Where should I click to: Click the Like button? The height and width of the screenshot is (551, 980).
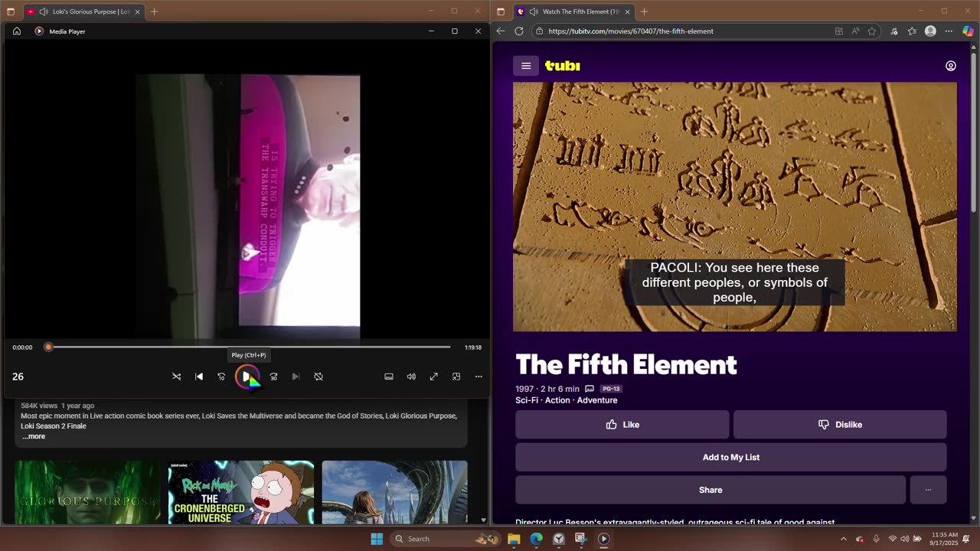click(622, 425)
